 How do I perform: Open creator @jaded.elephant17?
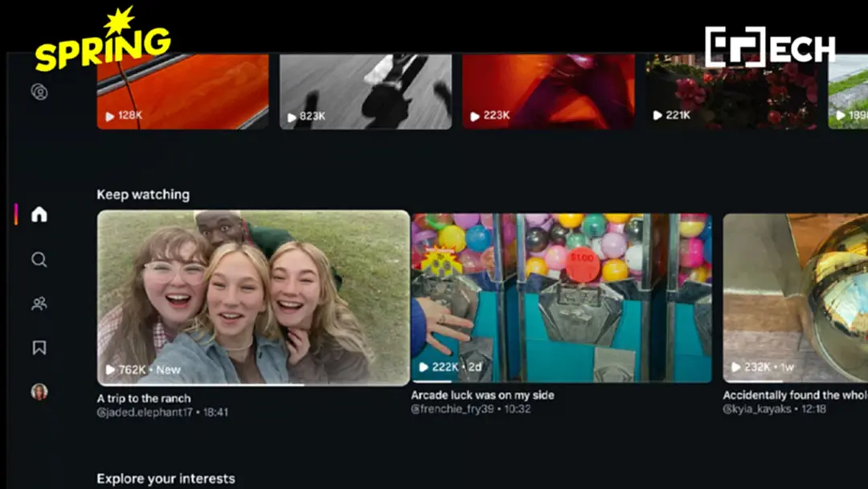pos(145,412)
